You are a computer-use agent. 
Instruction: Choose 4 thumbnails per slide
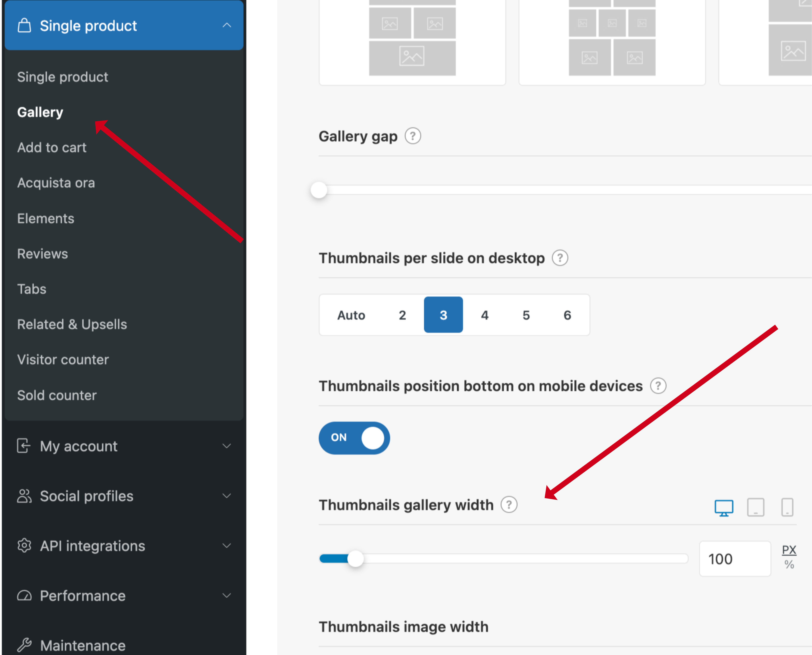pyautogui.click(x=485, y=315)
